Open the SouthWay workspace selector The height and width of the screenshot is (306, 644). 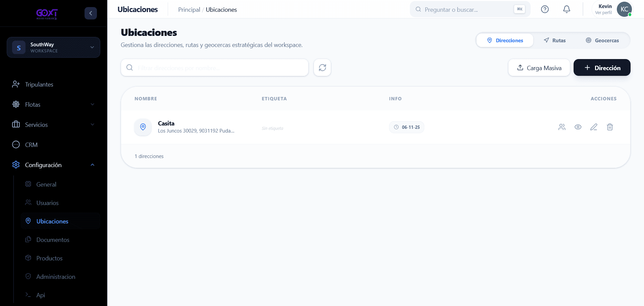click(54, 47)
